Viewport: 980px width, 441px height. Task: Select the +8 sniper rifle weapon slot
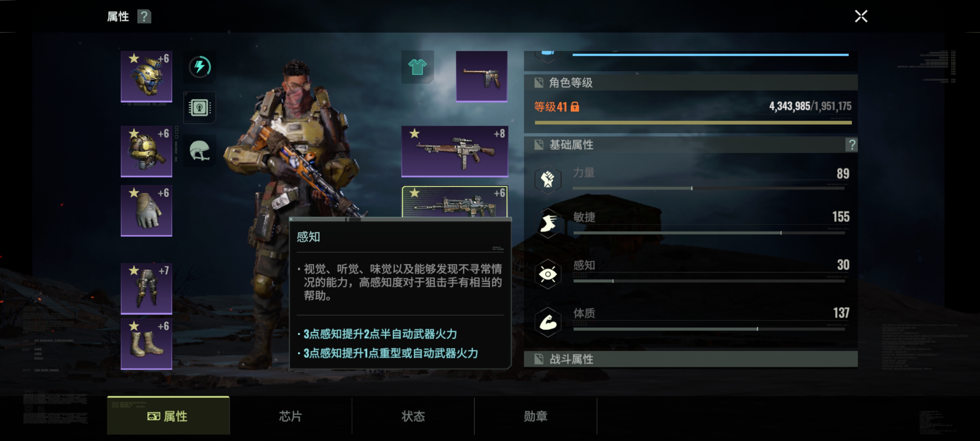(454, 151)
